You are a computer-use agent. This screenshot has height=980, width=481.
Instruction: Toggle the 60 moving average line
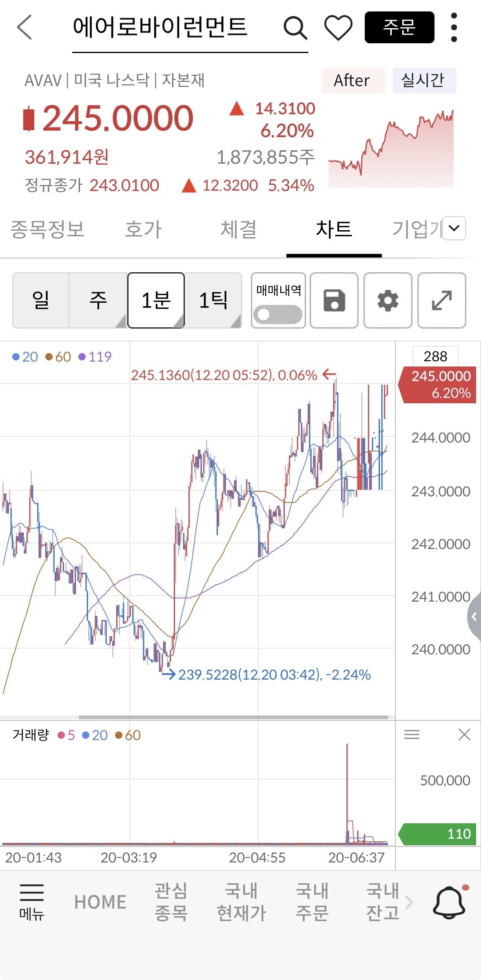click(x=58, y=357)
